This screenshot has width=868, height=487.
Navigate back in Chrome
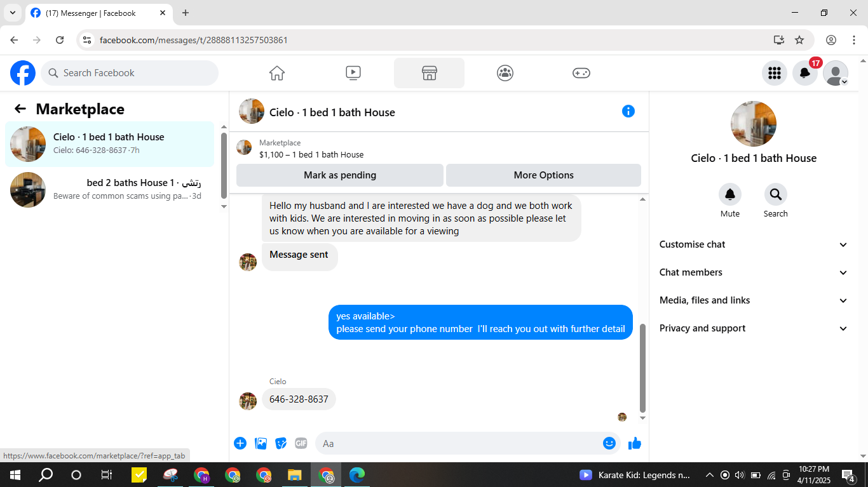14,40
